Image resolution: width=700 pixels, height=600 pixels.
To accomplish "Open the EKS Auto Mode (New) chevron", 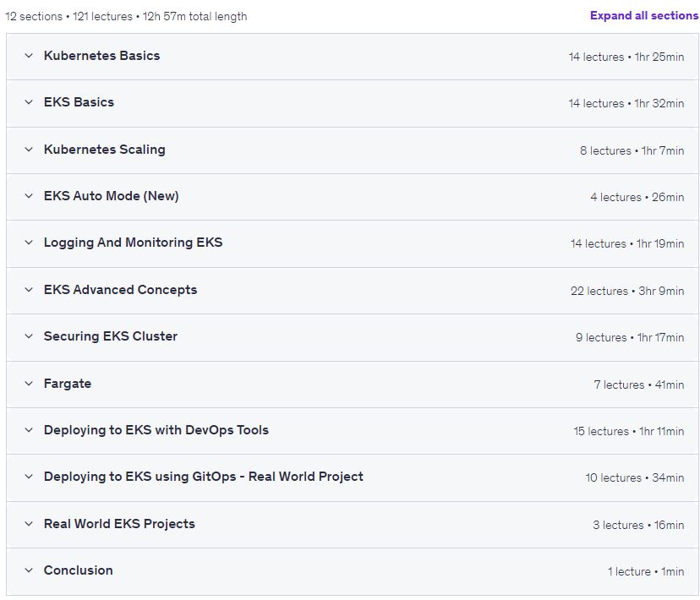I will [x=29, y=196].
